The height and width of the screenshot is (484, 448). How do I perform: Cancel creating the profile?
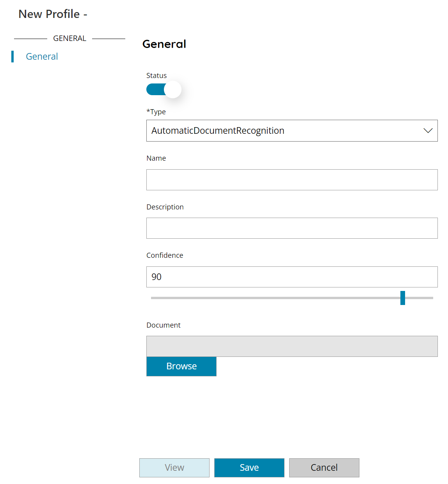(x=324, y=468)
